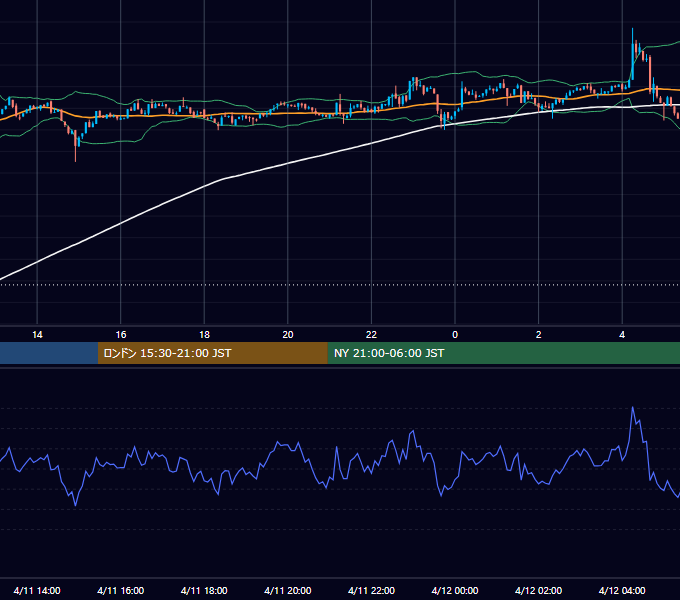Screen dimensions: 680x600
Task: Click the 4/11 20:00 oscillator axis label
Action: tap(288, 590)
